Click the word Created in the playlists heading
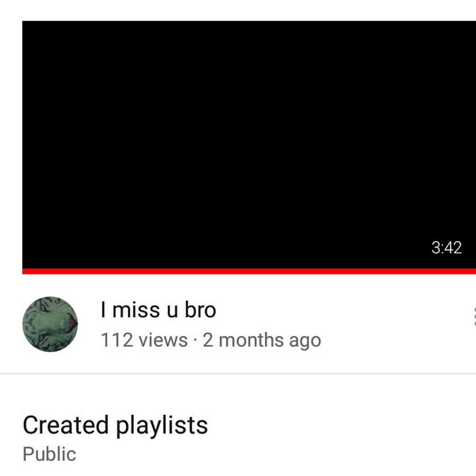476x476 pixels. [x=66, y=425]
